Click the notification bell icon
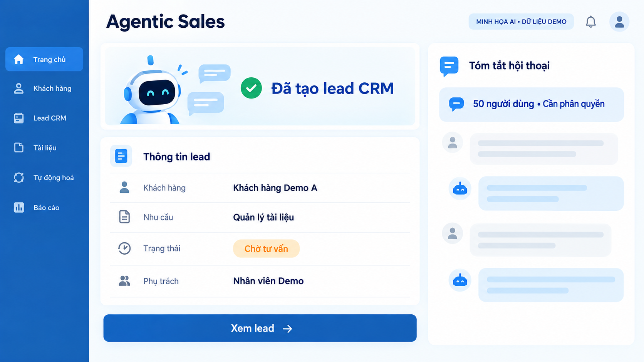This screenshot has height=362, width=644. point(591,22)
